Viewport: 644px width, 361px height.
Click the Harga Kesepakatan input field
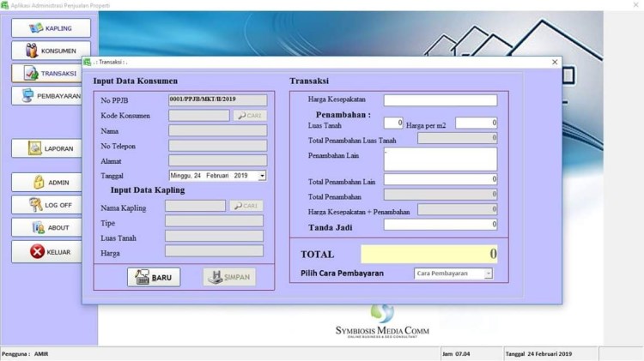coord(440,100)
